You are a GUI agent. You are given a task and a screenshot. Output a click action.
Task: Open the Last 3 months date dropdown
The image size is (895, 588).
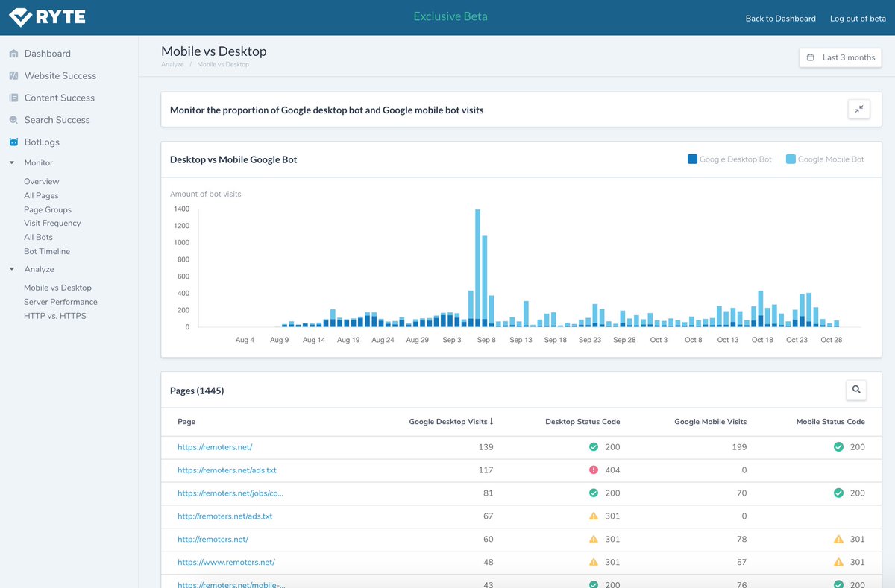point(841,57)
